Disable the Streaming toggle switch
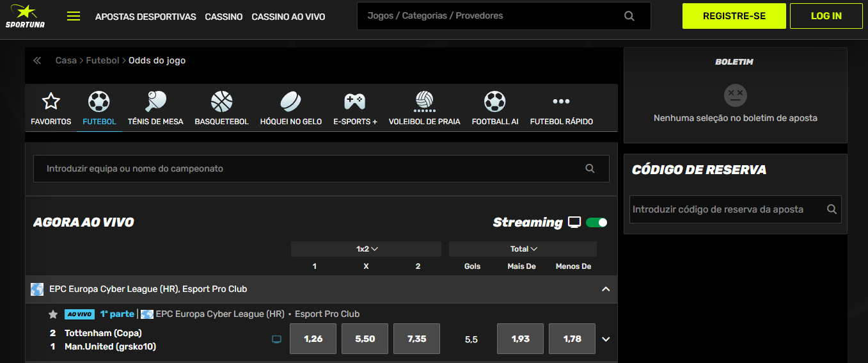Screen dimensions: 868x363 (x=596, y=222)
